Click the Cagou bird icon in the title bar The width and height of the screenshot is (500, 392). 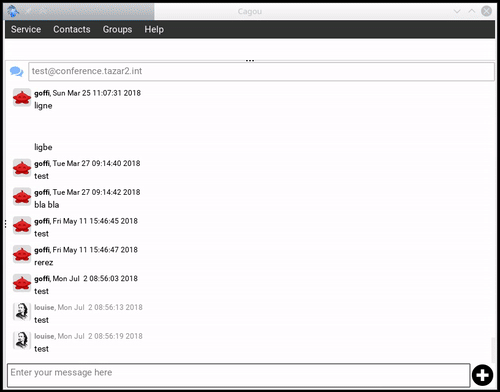[x=13, y=11]
